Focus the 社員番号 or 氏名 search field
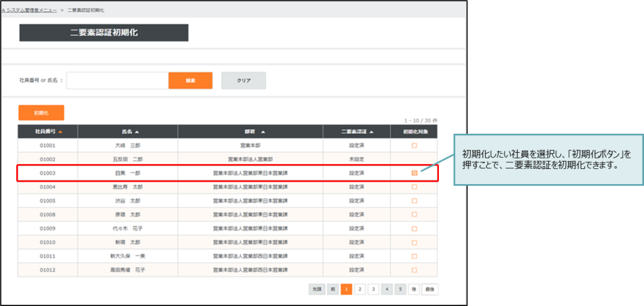This screenshot has height=306, width=644. click(117, 80)
